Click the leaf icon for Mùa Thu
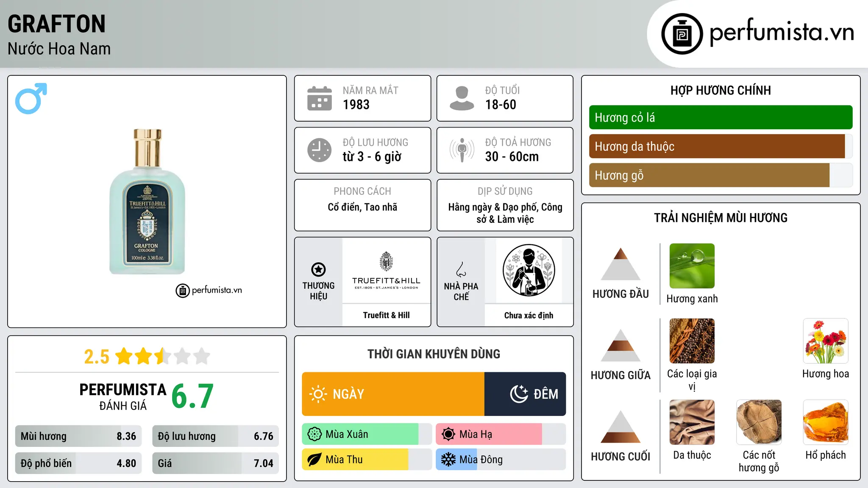This screenshot has width=868, height=488. pyautogui.click(x=314, y=460)
